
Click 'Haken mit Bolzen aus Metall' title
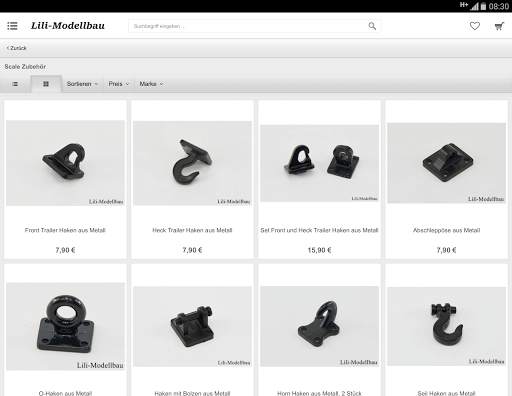pyautogui.click(x=192, y=393)
